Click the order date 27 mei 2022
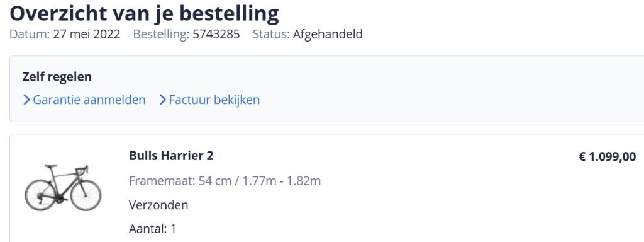The width and height of the screenshot is (644, 242). pos(87,34)
